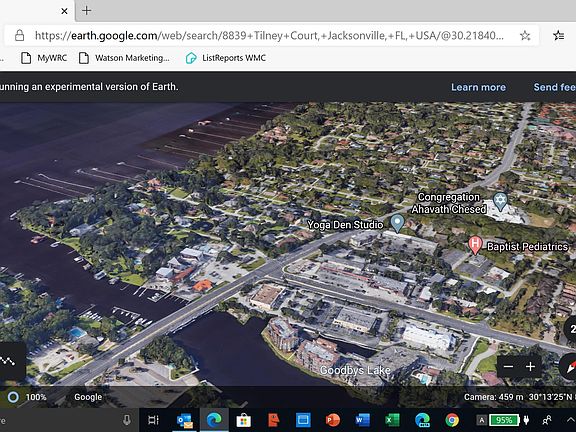The height and width of the screenshot is (432, 576).
Task: Select Congregation Ahavath Chesed synagogue pin
Action: 500,202
